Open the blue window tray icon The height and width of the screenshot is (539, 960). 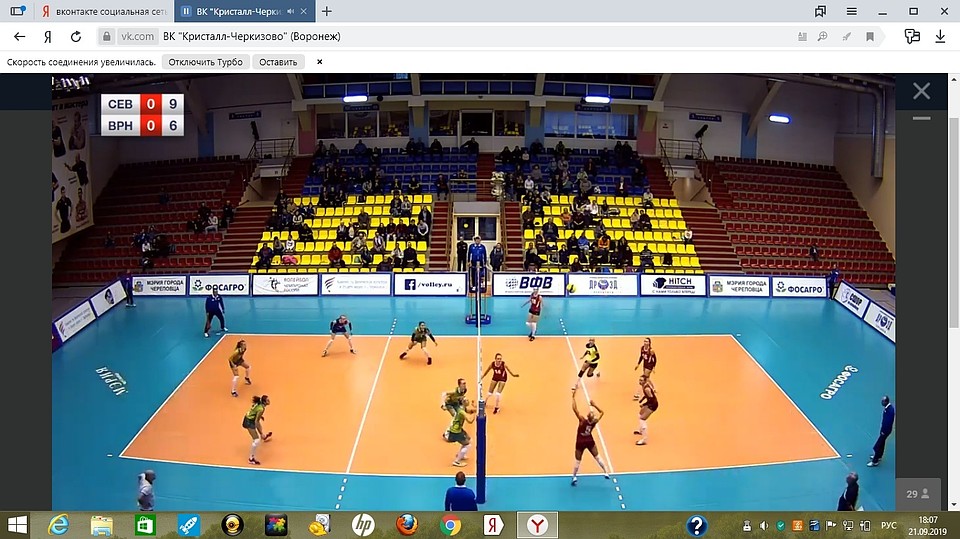(x=814, y=526)
